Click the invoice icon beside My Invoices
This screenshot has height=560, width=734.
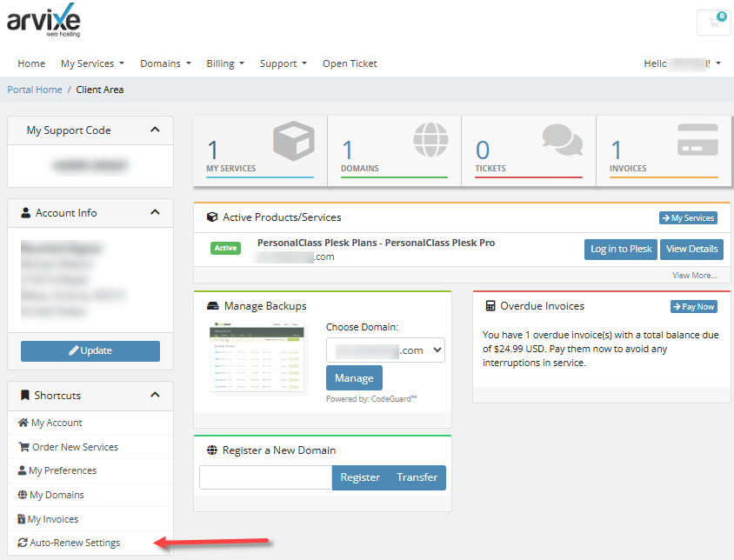[22, 519]
